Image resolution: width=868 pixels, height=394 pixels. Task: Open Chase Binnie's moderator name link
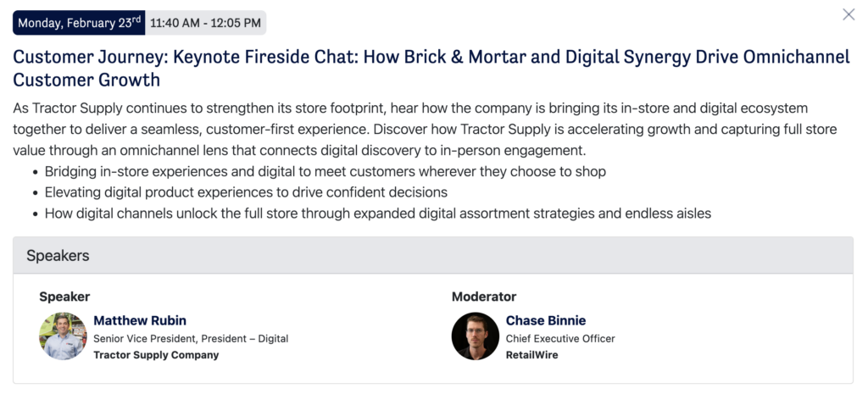point(546,320)
